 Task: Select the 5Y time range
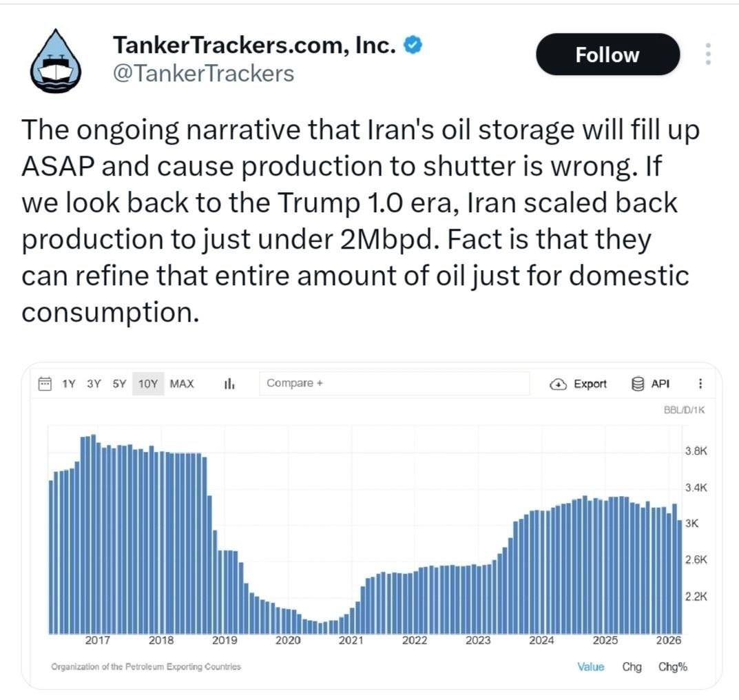pos(119,384)
